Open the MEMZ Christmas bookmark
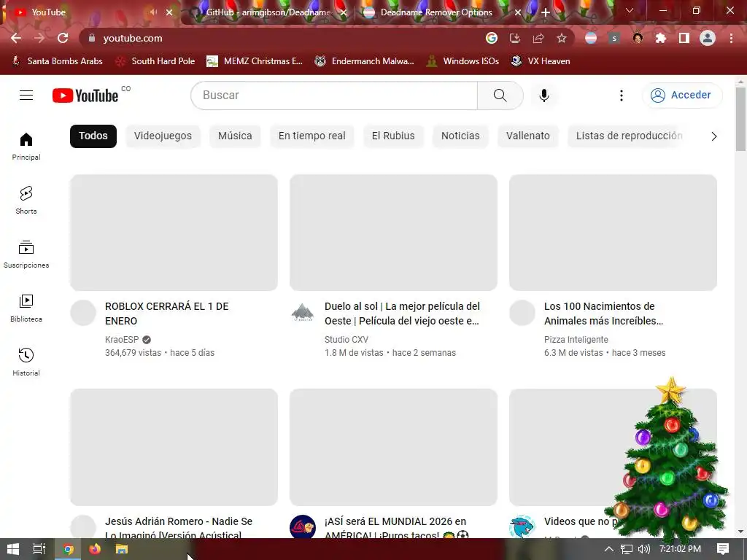Viewport: 747px width, 560px height. 255,61
